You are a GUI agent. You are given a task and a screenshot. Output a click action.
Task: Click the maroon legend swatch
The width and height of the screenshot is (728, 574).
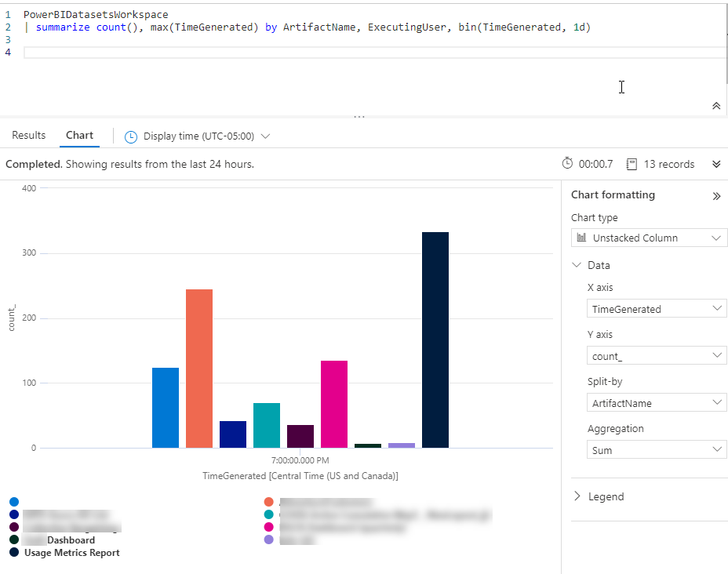pyautogui.click(x=14, y=527)
